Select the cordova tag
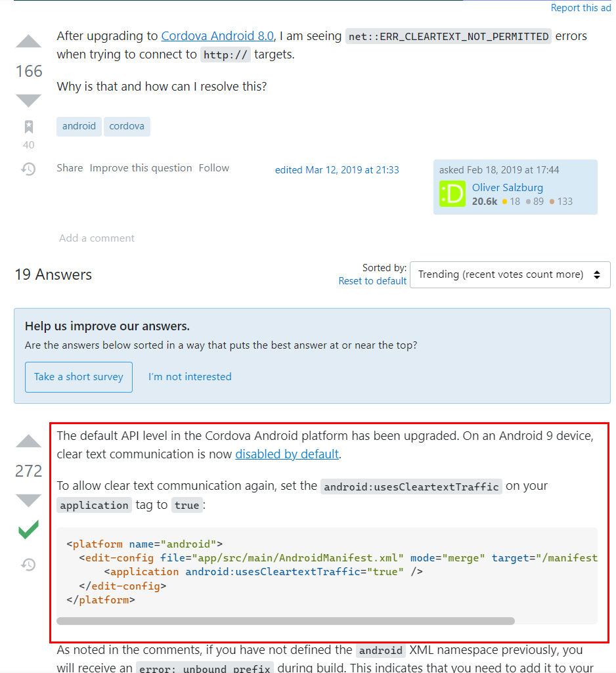The width and height of the screenshot is (616, 673). (127, 126)
